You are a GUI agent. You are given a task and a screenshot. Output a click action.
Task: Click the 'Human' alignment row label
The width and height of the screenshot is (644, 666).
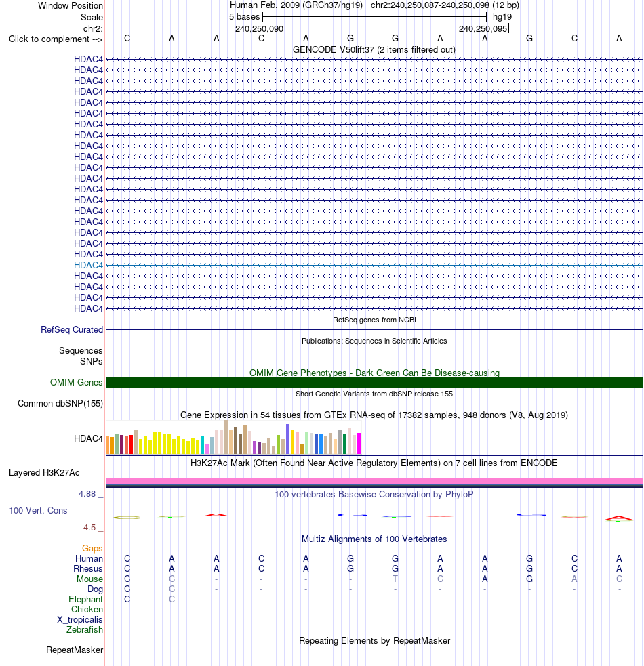click(89, 558)
